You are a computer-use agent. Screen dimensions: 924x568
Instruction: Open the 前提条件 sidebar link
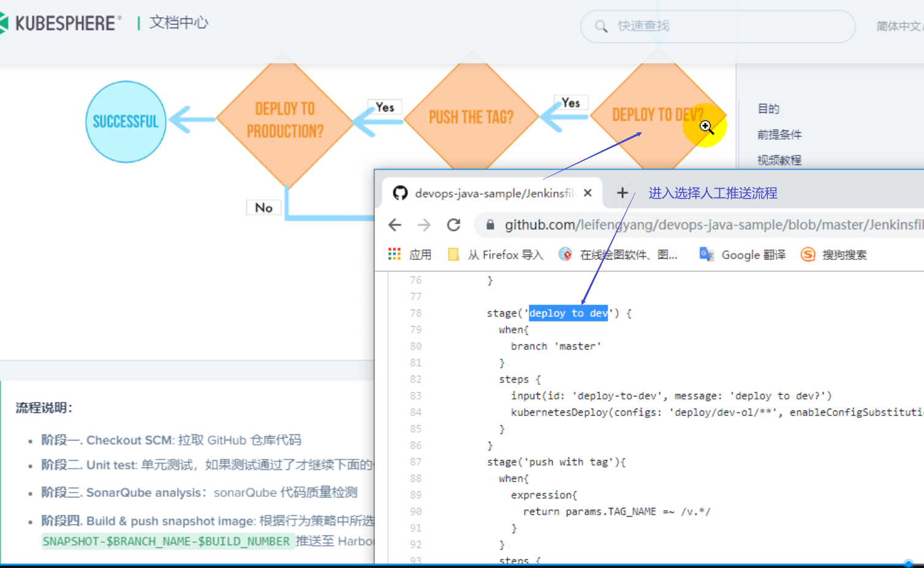pos(779,134)
